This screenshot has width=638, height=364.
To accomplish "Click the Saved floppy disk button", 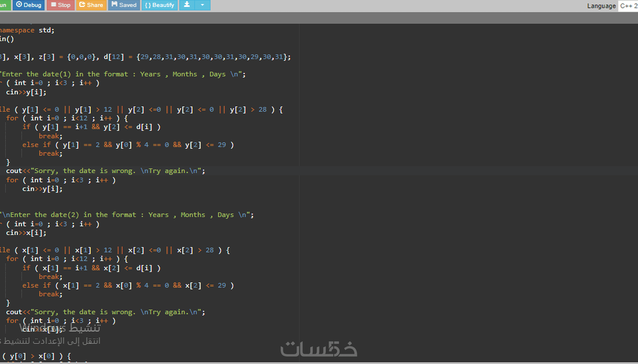I will pyautogui.click(x=124, y=5).
